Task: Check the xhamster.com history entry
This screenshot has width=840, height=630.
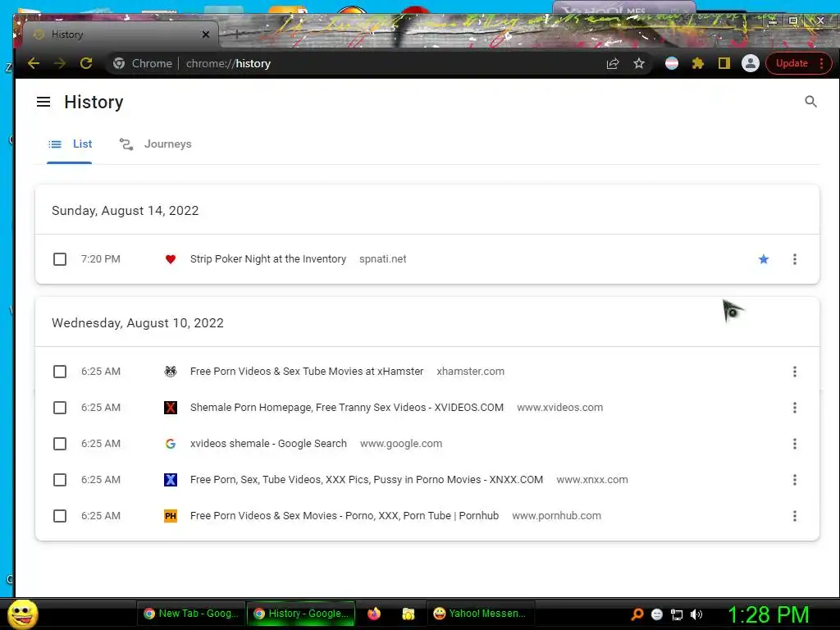Action: pos(60,372)
